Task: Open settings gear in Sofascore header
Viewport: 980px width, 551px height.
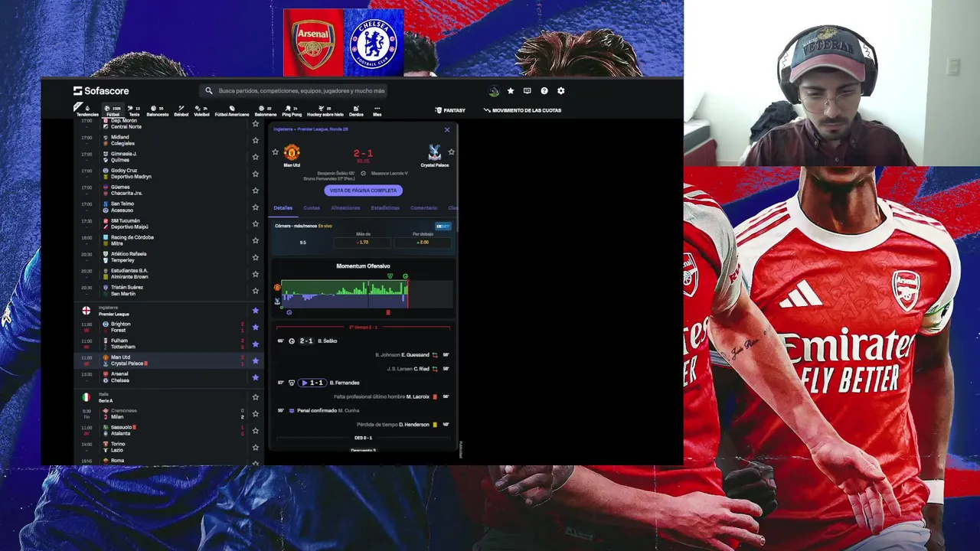Action: (560, 91)
